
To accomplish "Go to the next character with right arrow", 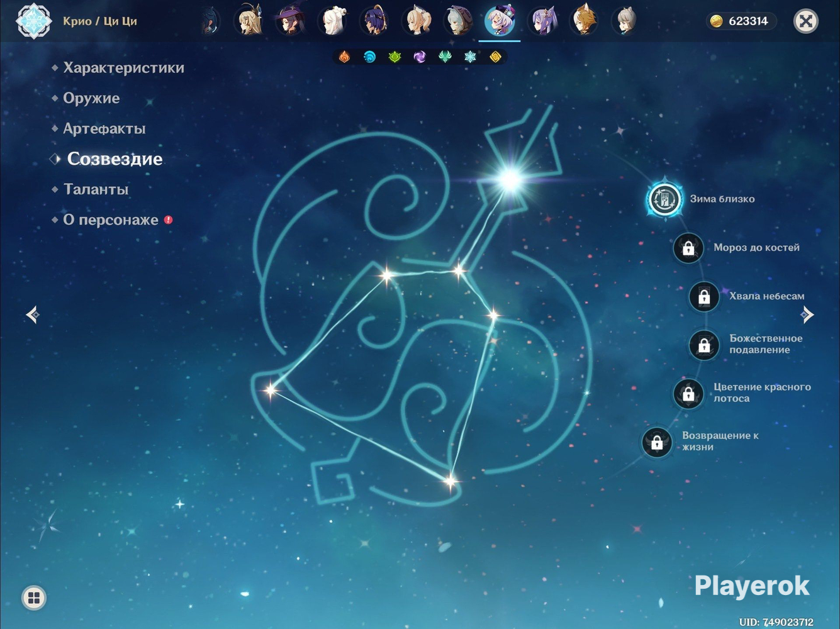I will (x=807, y=314).
